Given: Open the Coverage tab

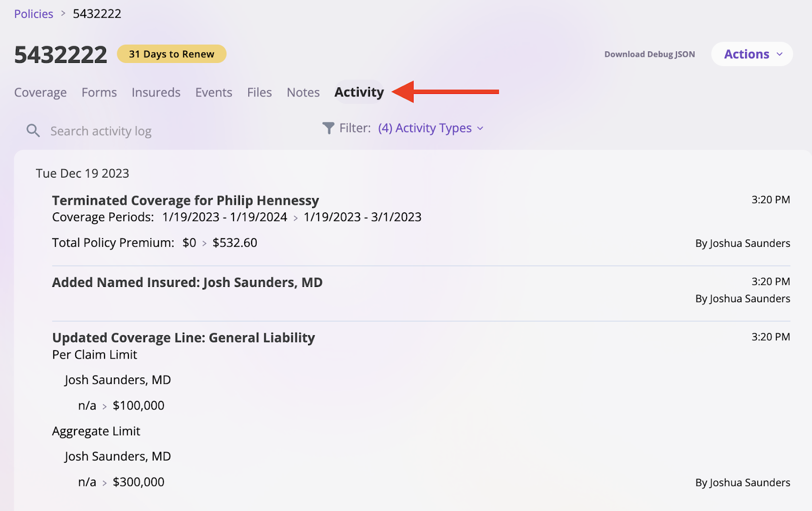Looking at the screenshot, I should click(x=41, y=92).
